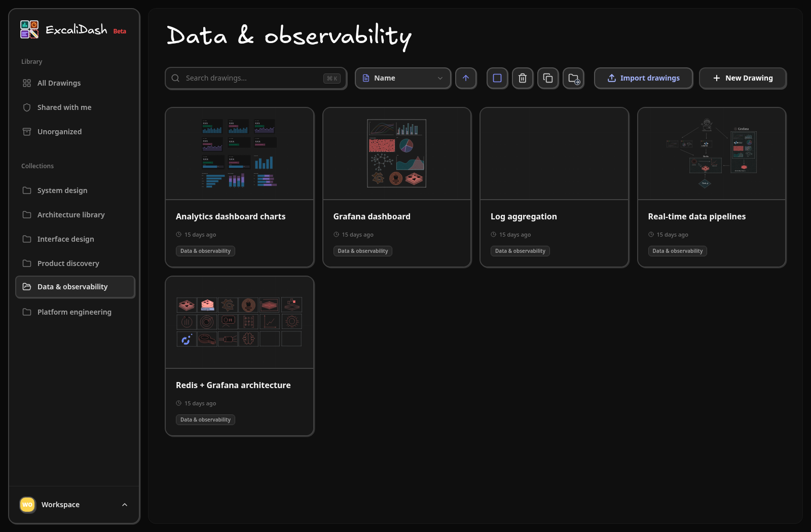Click the trash delete icon in the toolbar
This screenshot has width=811, height=532.
click(523, 78)
